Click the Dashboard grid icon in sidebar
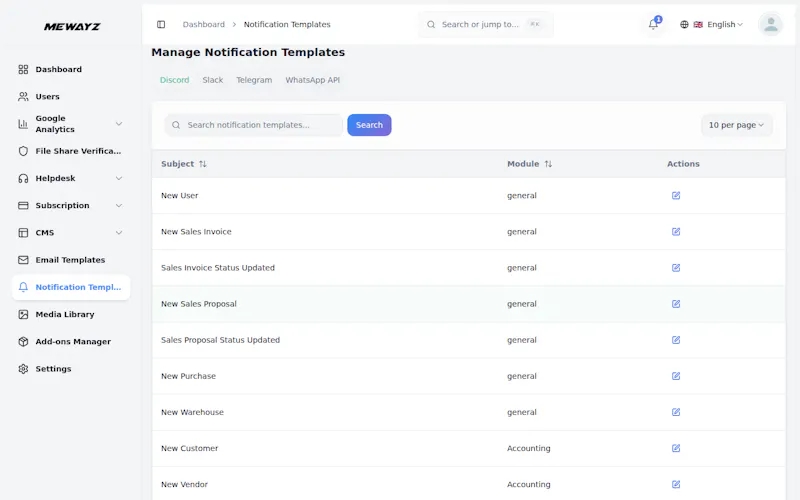Screen dimensions: 800x500 point(23,69)
